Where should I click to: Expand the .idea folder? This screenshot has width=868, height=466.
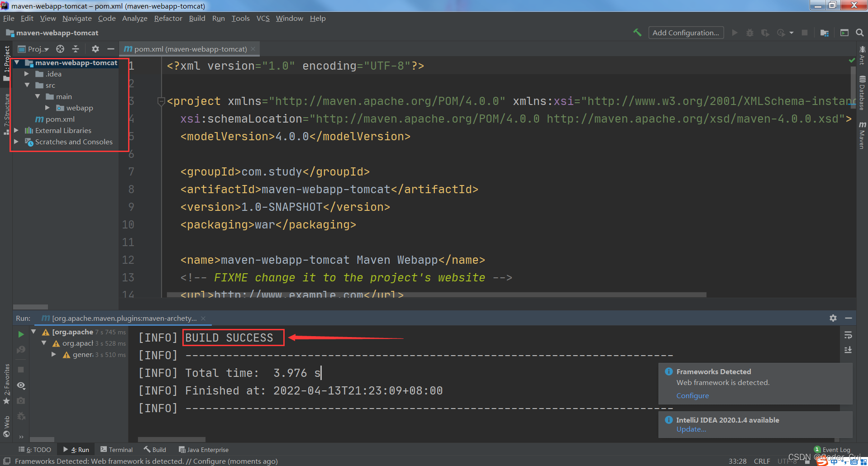(x=27, y=74)
